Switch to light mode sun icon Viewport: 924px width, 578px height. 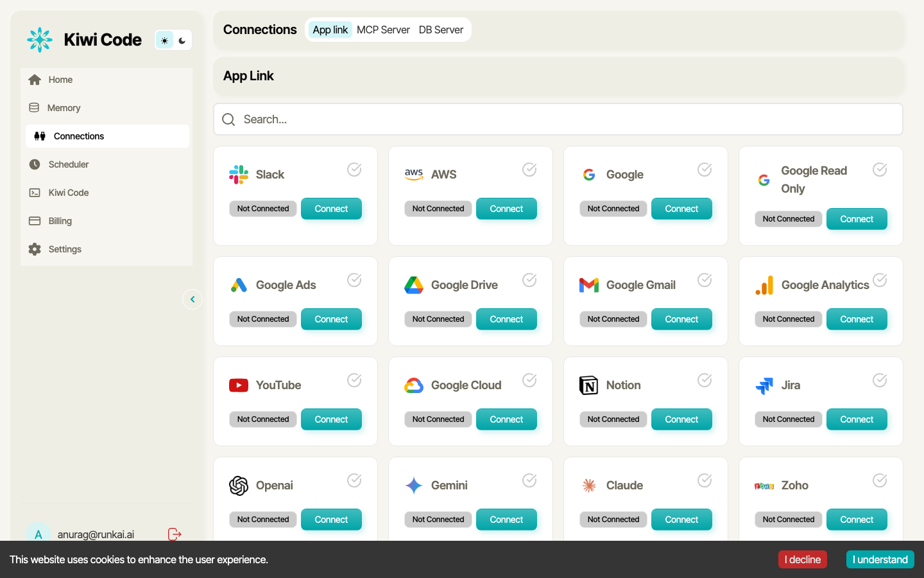click(x=165, y=40)
